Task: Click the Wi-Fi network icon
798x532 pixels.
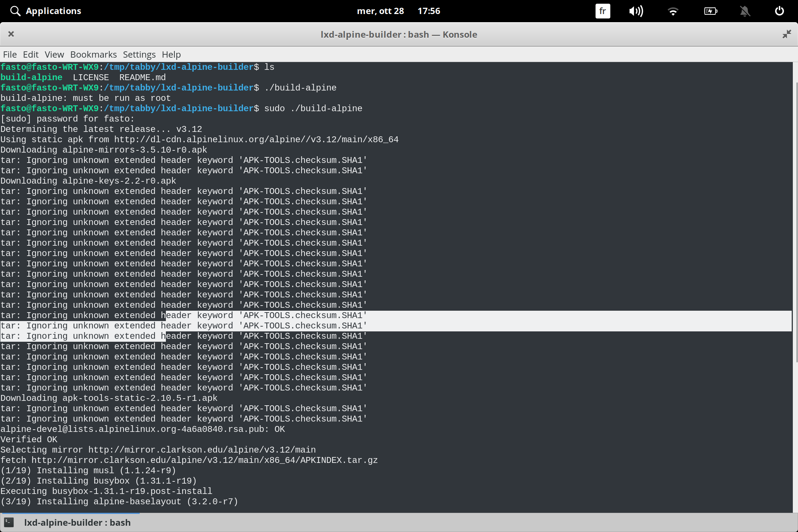Action: pos(673,11)
